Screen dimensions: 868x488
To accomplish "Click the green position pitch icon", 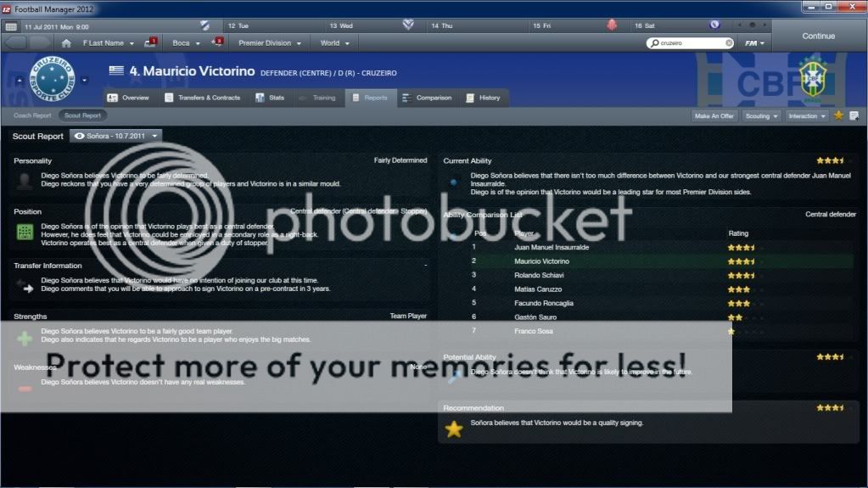I will [25, 232].
